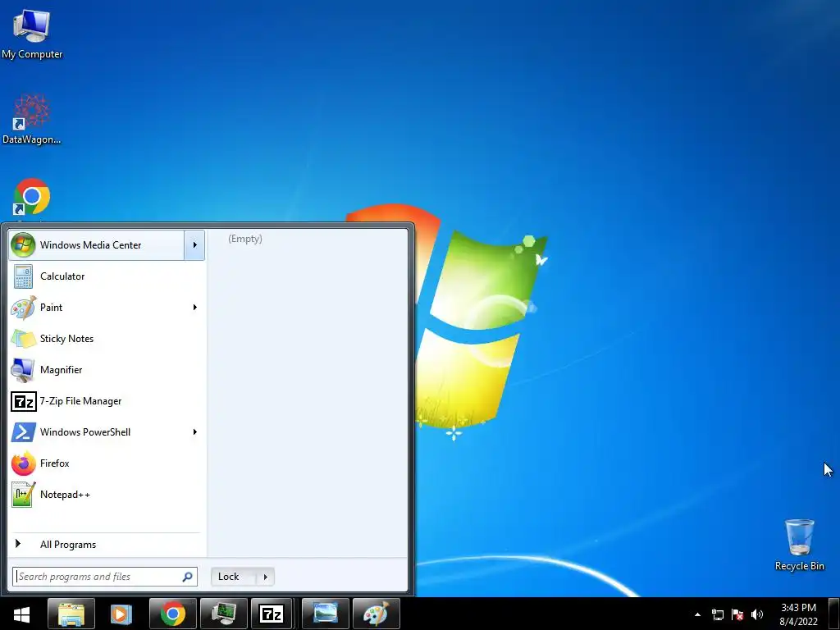Image resolution: width=840 pixels, height=630 pixels.
Task: Click the volume speaker tray icon
Action: tap(757, 614)
